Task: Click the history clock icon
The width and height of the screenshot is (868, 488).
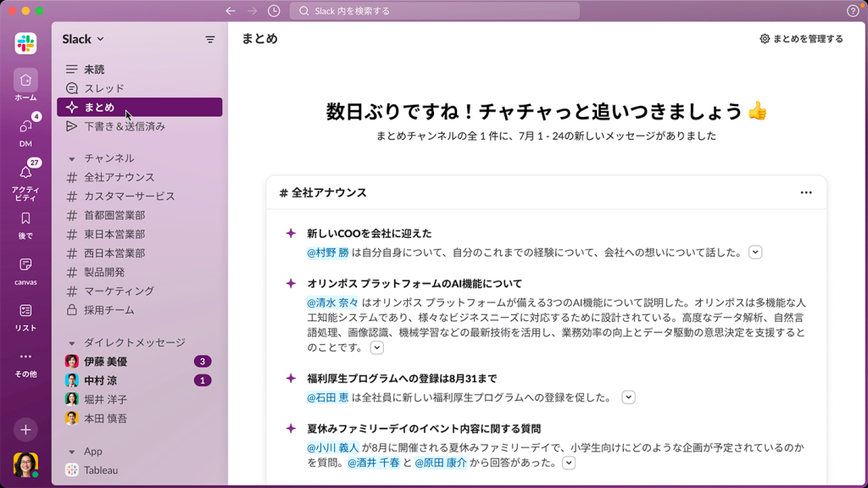Action: [x=274, y=11]
